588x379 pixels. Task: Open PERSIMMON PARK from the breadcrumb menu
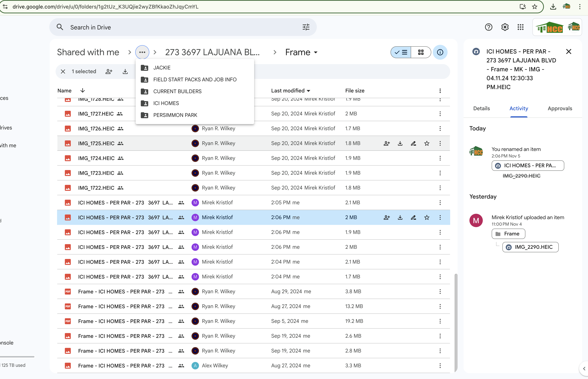[x=195, y=115]
